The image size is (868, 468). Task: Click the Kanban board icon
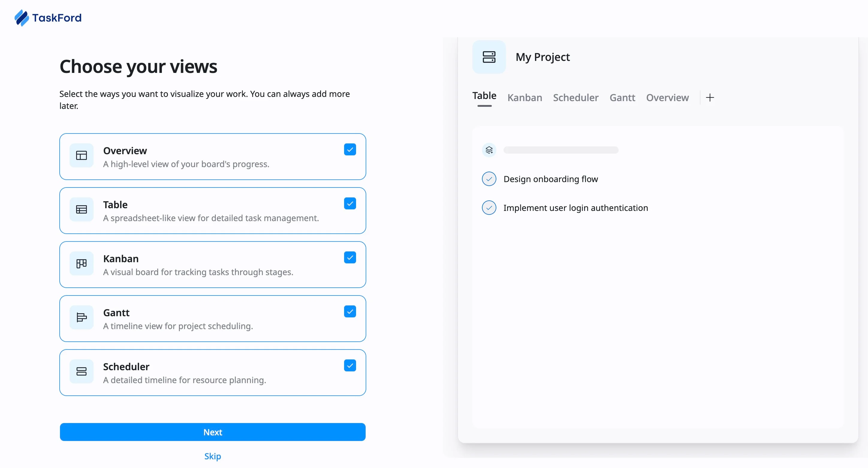[82, 263]
